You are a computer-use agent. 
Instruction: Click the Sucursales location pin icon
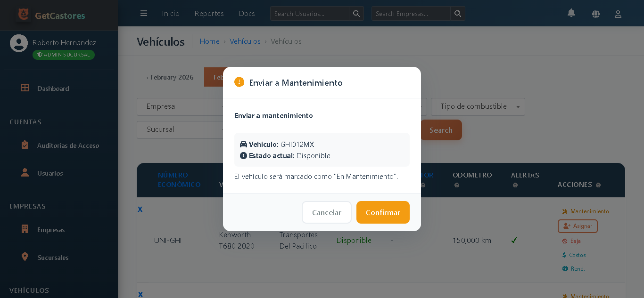click(x=24, y=257)
